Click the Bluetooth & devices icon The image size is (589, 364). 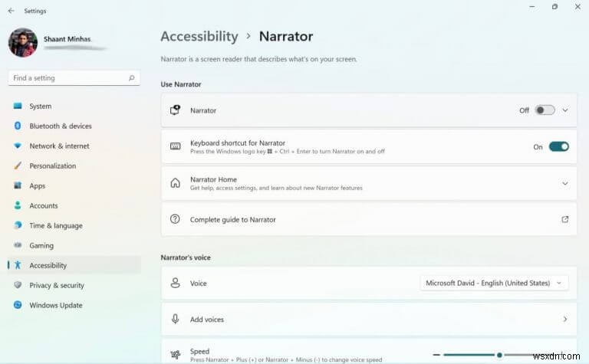[18, 126]
